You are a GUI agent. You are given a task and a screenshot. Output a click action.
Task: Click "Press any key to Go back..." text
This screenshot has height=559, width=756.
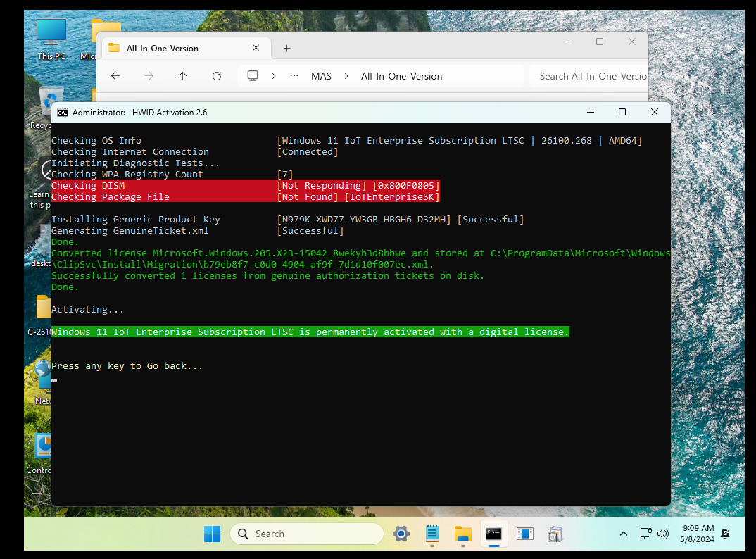click(x=127, y=365)
